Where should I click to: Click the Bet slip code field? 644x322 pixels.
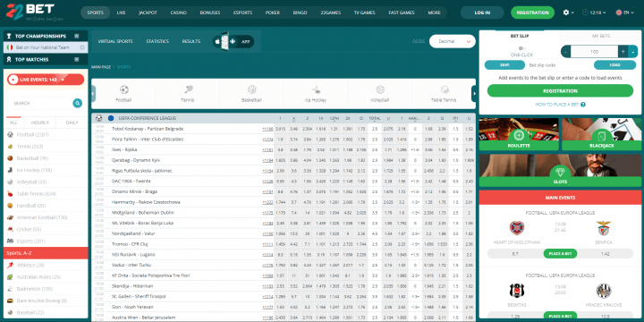(559, 65)
